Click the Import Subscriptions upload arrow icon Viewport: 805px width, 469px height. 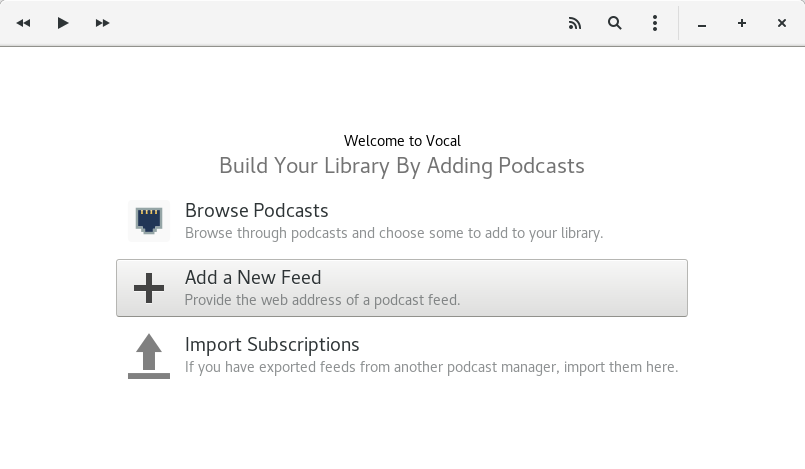click(x=149, y=356)
